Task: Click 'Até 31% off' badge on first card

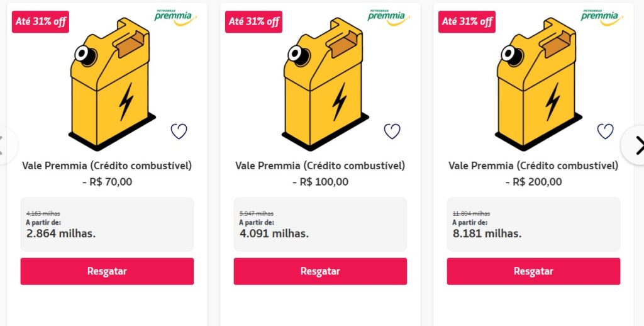Action: click(x=41, y=21)
